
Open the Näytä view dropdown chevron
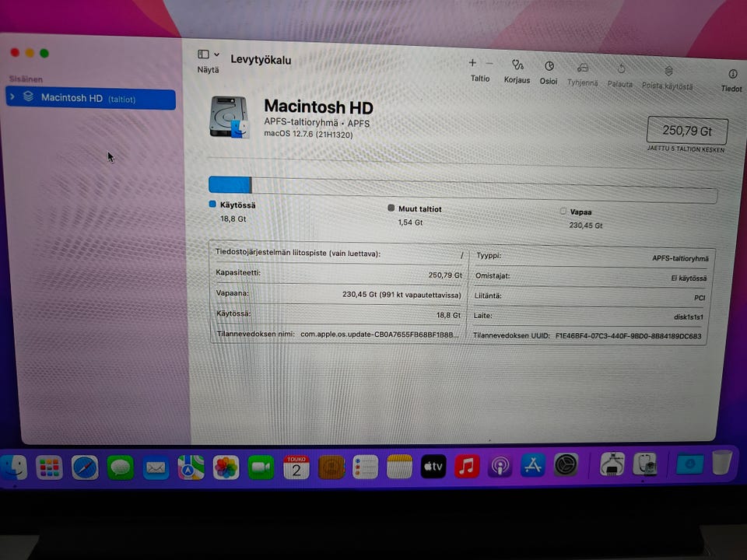coord(217,54)
